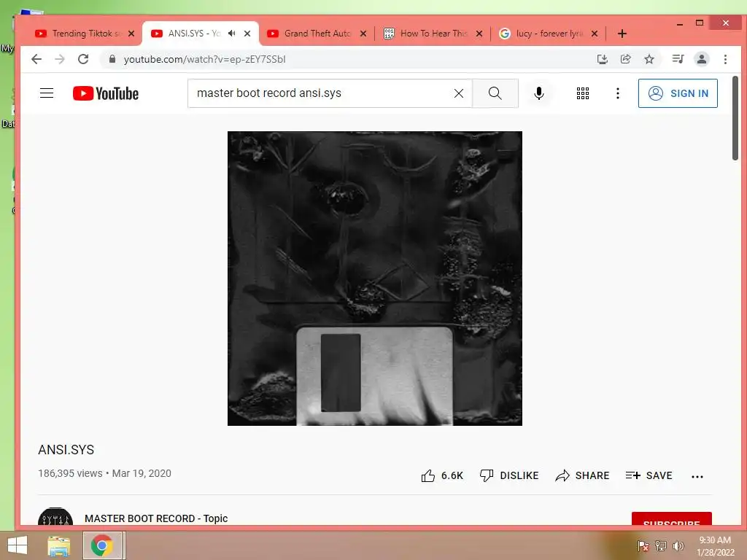The height and width of the screenshot is (560, 747).
Task: Click the MASTER BOOT RECORD channel avatar
Action: [x=55, y=518]
